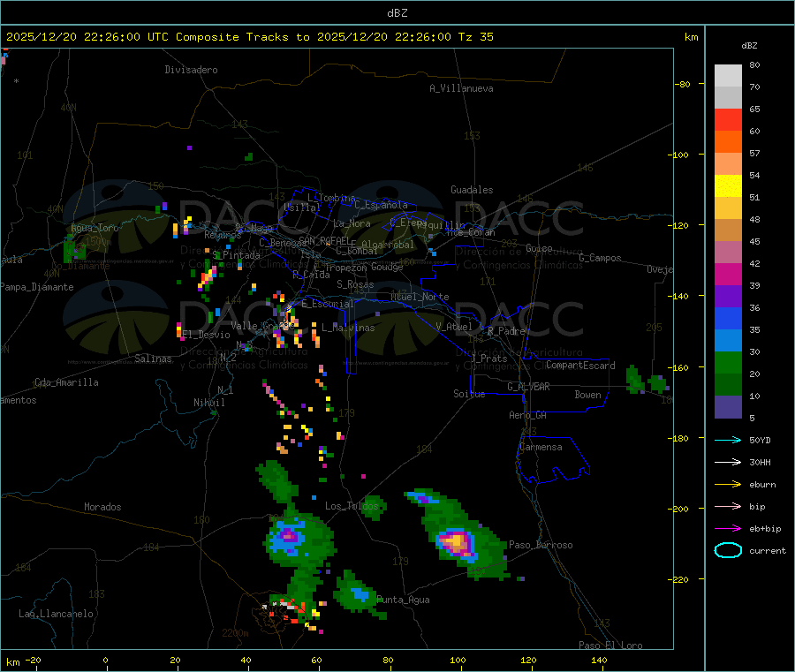Viewport: 795px width, 672px height.
Task: Select the bright yellow 51-54 dBZ swatch
Action: 728,186
